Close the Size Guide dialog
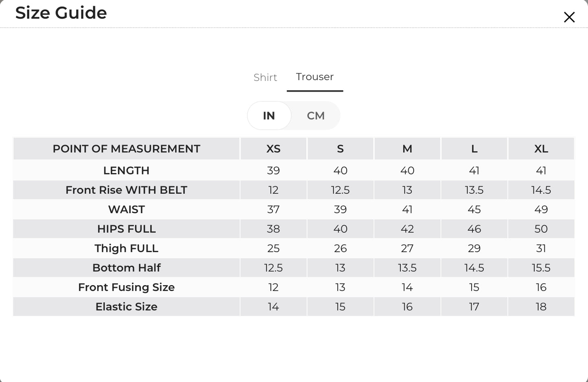 tap(569, 17)
